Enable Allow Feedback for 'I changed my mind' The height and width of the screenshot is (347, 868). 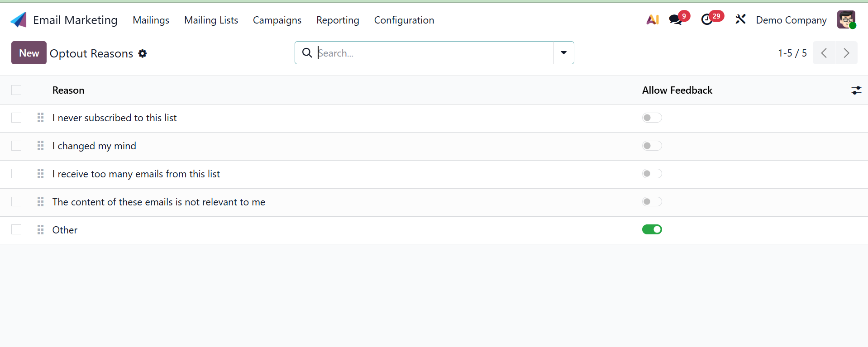652,146
